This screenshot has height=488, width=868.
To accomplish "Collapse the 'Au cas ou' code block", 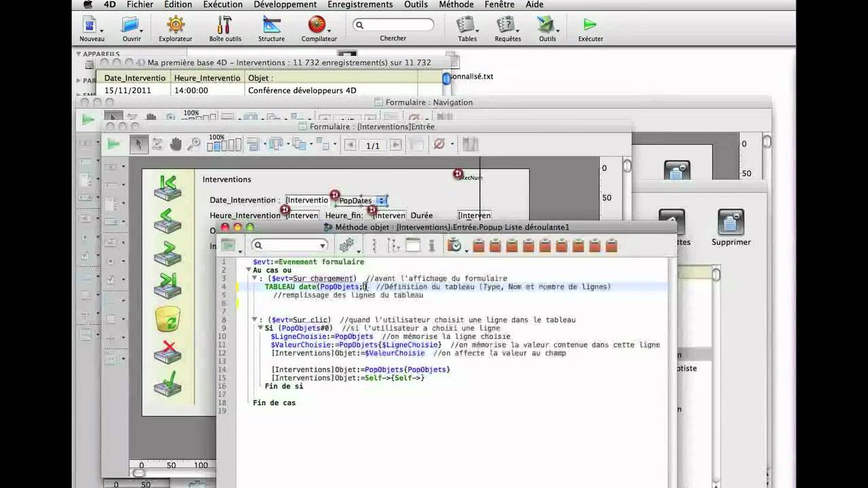I will 249,270.
